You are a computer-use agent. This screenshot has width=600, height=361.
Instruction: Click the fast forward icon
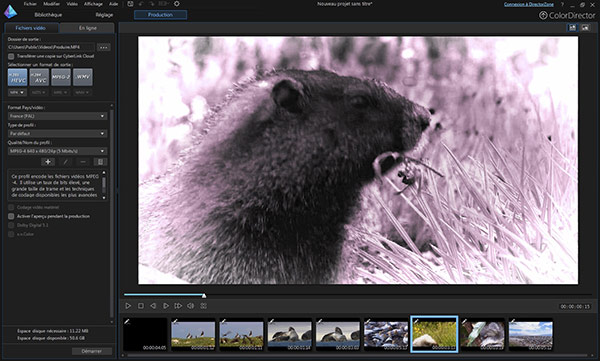click(178, 306)
